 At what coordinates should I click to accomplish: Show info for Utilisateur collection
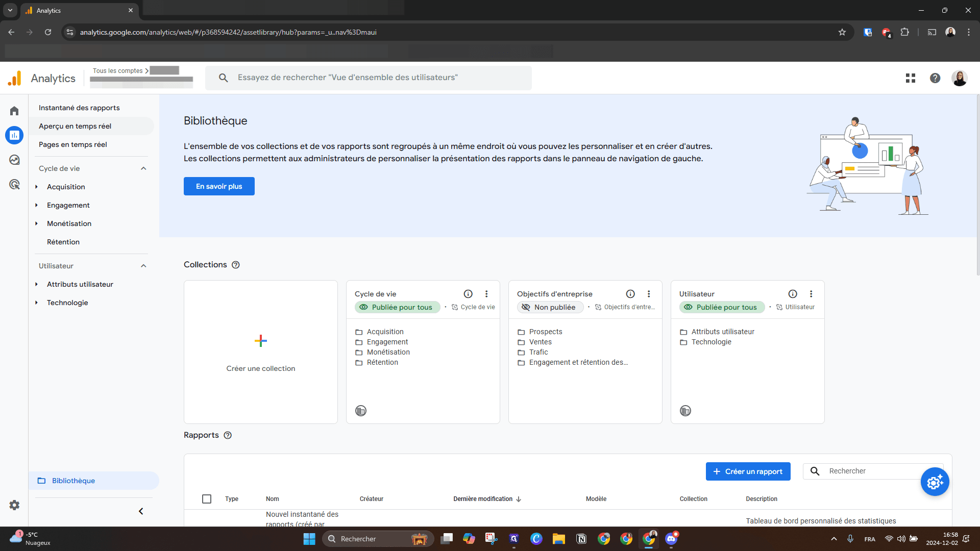point(793,294)
